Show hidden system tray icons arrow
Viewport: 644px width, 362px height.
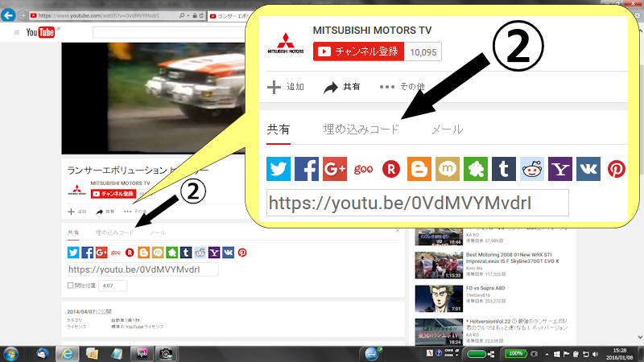pos(547,354)
